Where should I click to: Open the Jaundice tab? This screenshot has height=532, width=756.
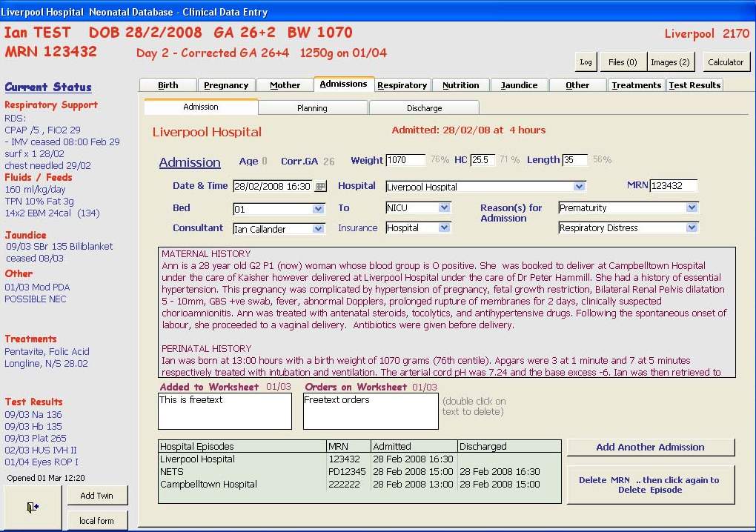pyautogui.click(x=519, y=85)
